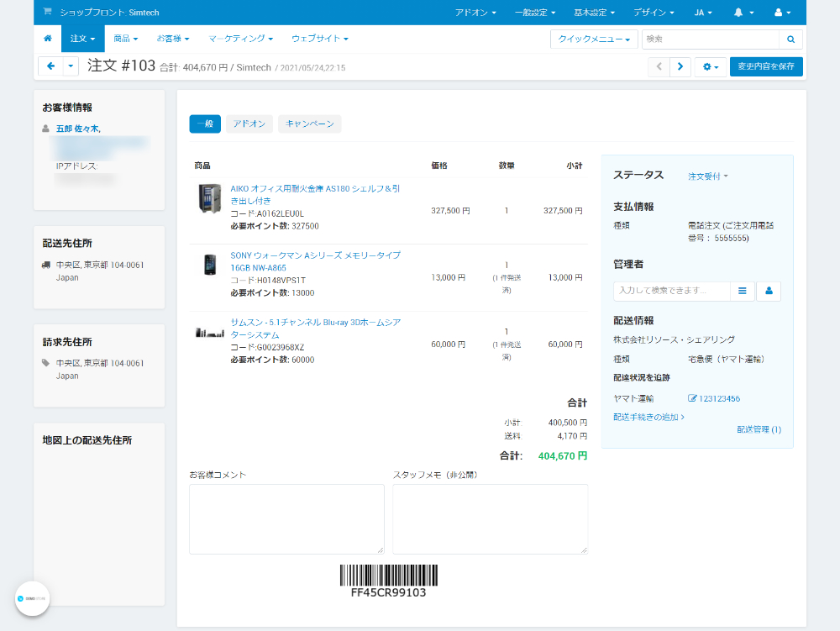
Task: Click the ショップフロント: Simtech header text
Action: (109, 13)
